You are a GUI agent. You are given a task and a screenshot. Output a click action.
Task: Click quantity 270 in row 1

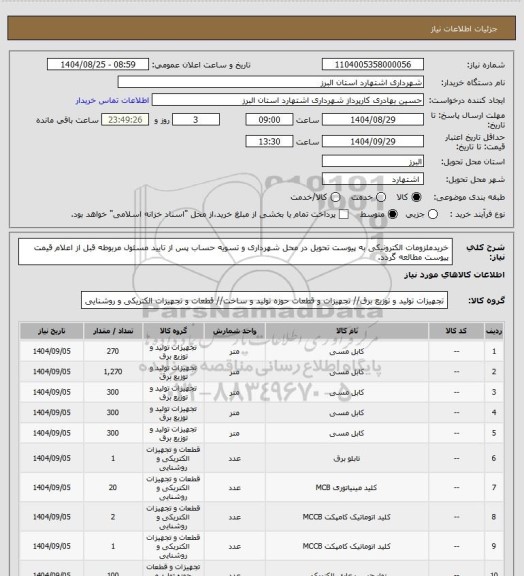click(113, 352)
